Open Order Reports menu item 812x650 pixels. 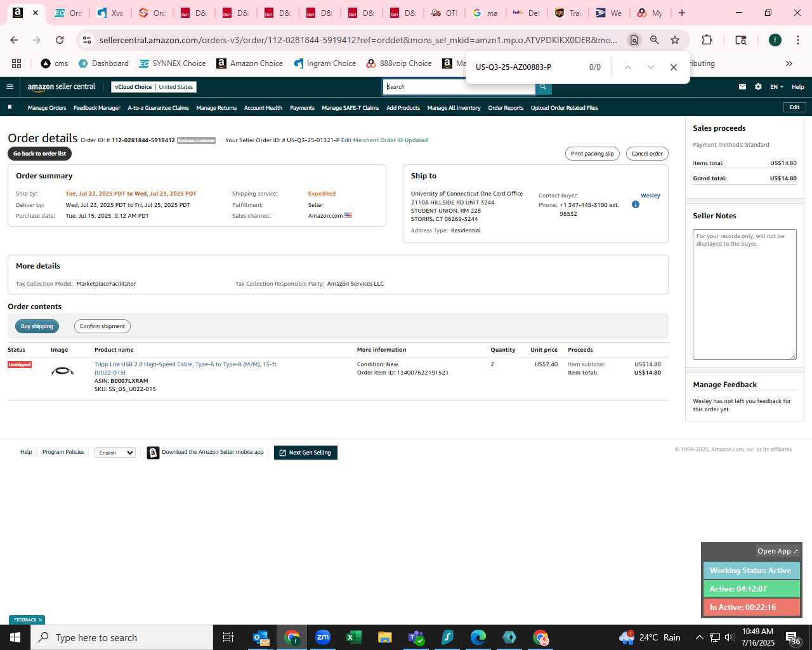(506, 108)
